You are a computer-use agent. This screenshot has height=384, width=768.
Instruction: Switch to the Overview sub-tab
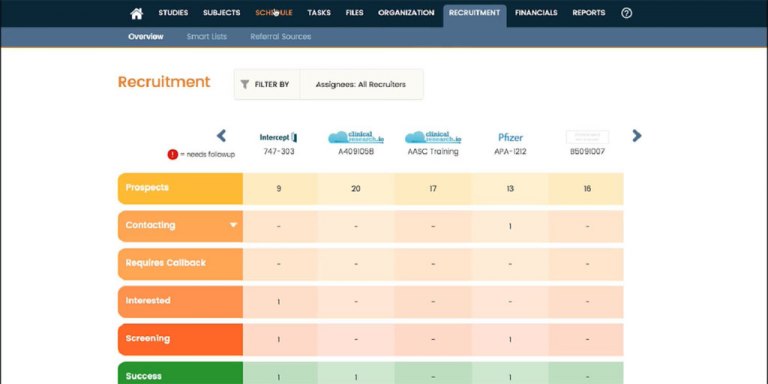tap(146, 37)
